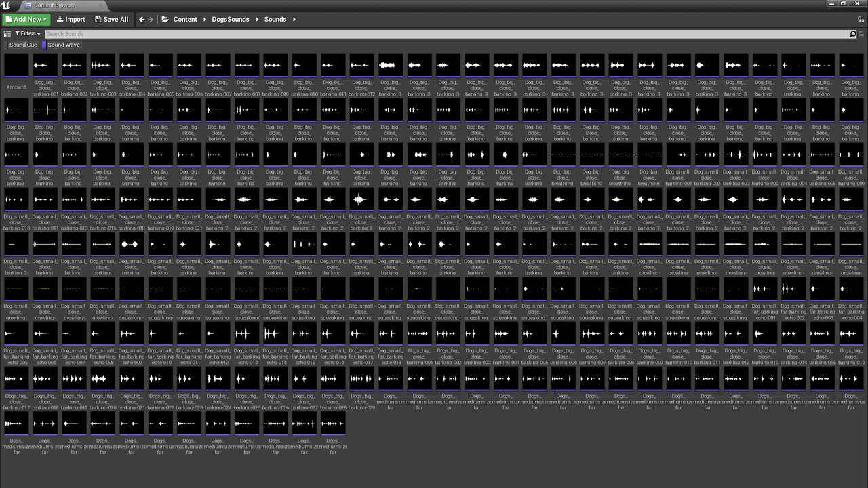Go back with the left arrow icon
The height and width of the screenshot is (488, 868).
(x=142, y=20)
